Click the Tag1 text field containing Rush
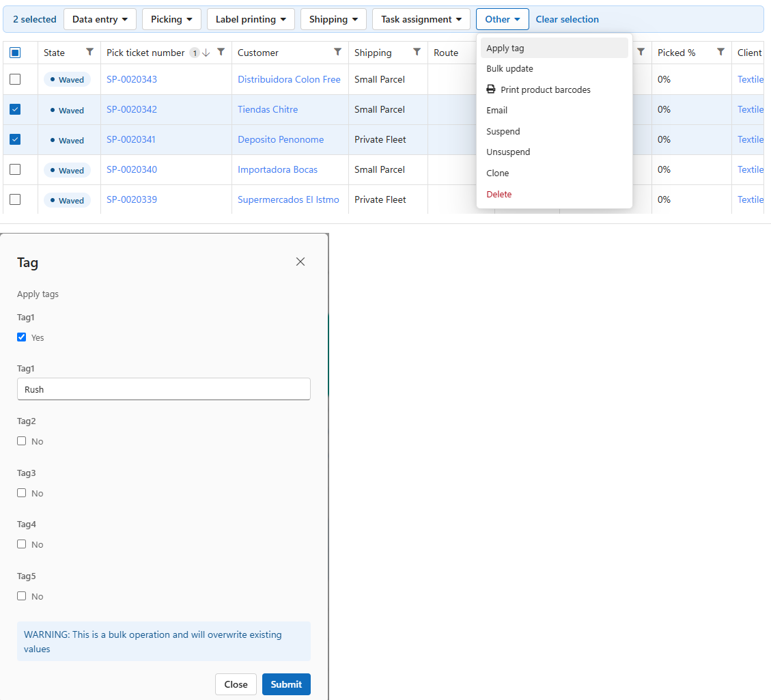The image size is (771, 700). pyautogui.click(x=164, y=389)
